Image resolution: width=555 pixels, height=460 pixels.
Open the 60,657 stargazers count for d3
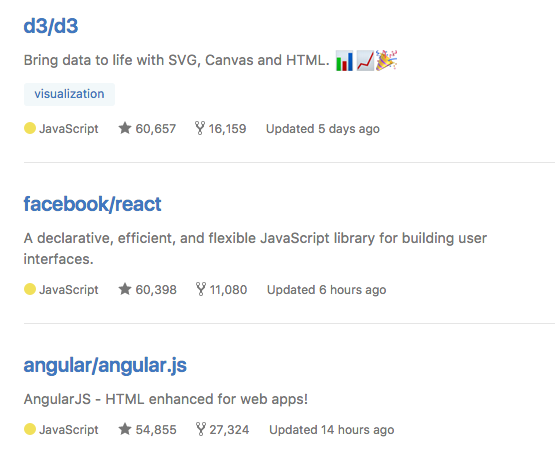click(x=156, y=129)
